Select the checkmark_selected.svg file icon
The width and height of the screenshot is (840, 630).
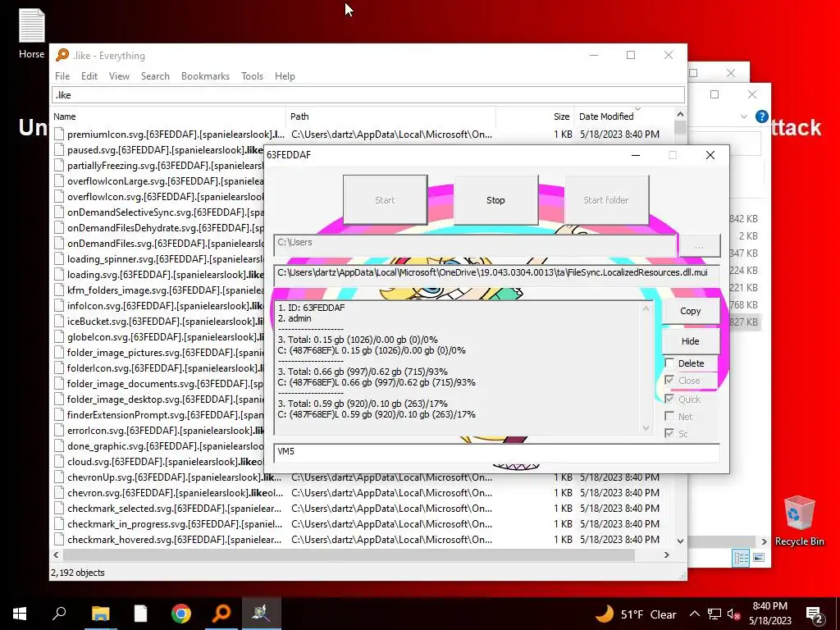point(59,508)
